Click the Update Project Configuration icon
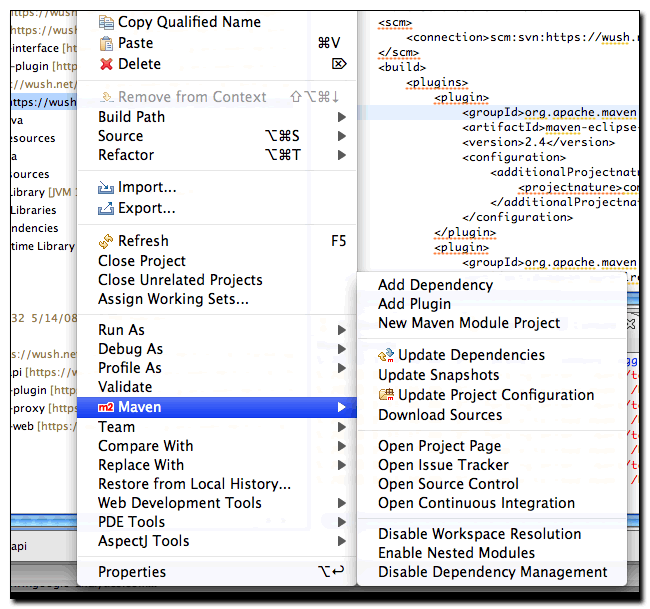Image resolution: width=650 pixels, height=609 pixels. (x=386, y=395)
